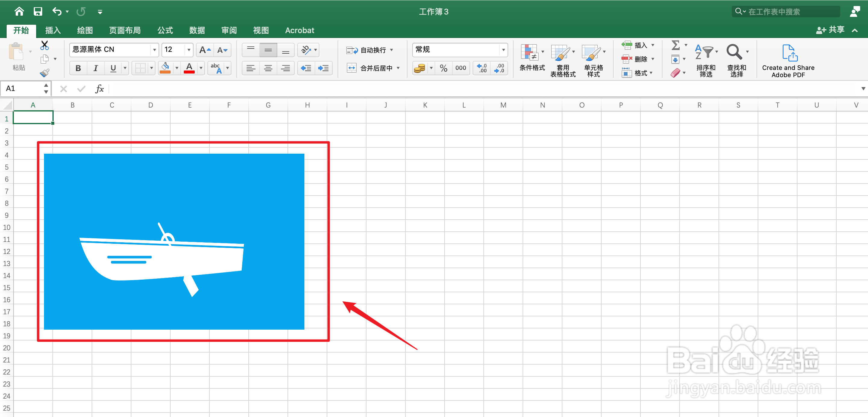Open the font size dropdown arrow
The image size is (868, 417).
189,50
